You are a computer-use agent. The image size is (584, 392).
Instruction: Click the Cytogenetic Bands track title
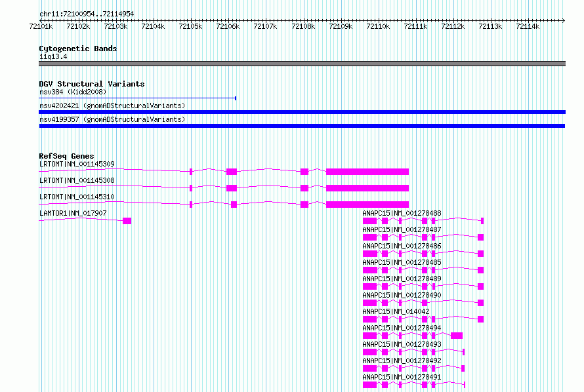[x=78, y=49]
